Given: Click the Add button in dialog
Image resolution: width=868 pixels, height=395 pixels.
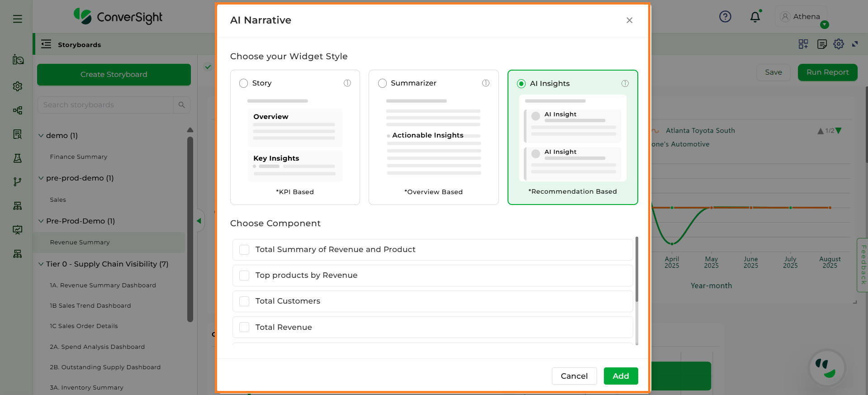Looking at the screenshot, I should coord(621,376).
